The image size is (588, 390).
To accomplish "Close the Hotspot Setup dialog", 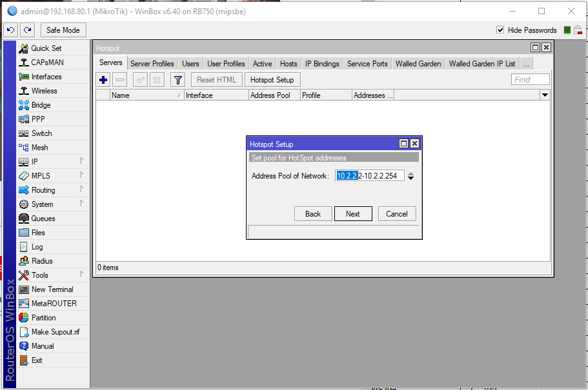I will [414, 144].
